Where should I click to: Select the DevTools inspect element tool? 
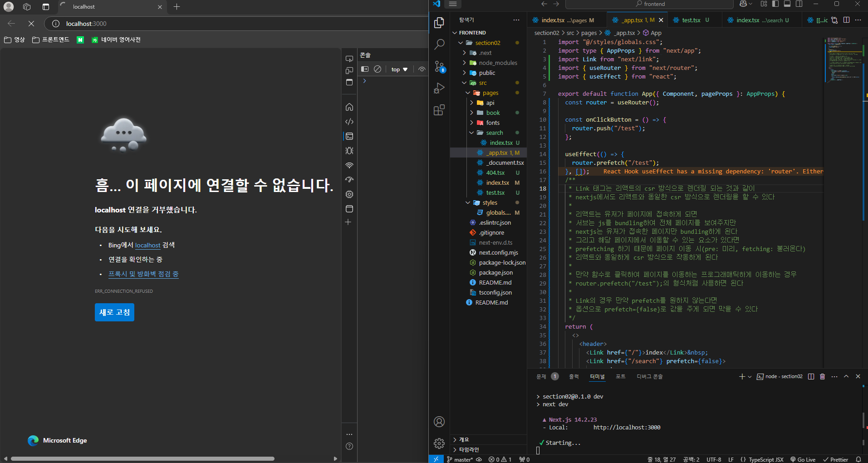(x=349, y=59)
